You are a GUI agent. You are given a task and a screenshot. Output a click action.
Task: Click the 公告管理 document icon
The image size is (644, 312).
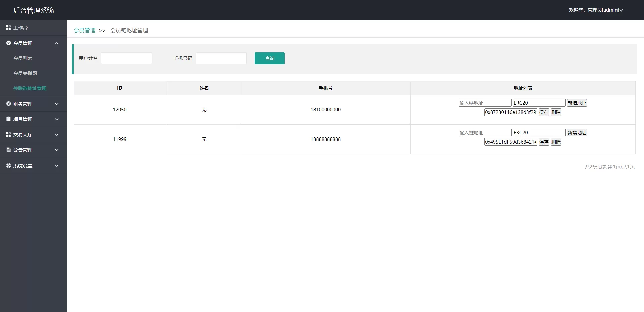(x=8, y=150)
